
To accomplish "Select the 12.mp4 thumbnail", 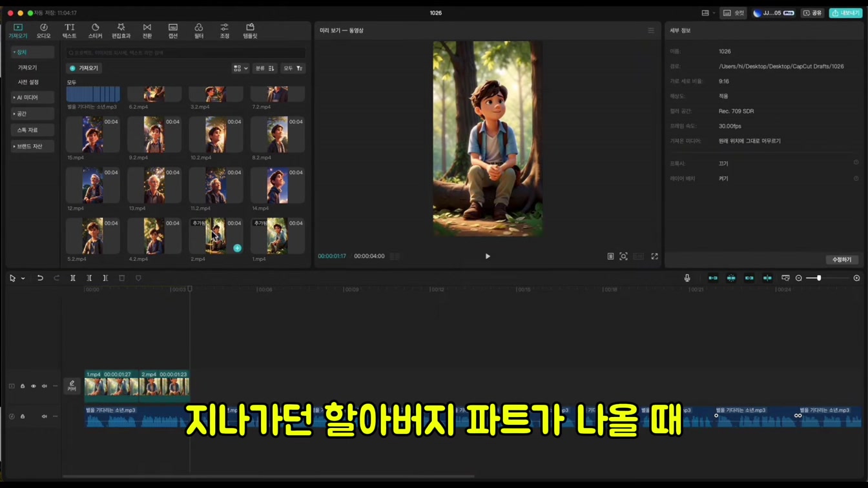I will 93,185.
